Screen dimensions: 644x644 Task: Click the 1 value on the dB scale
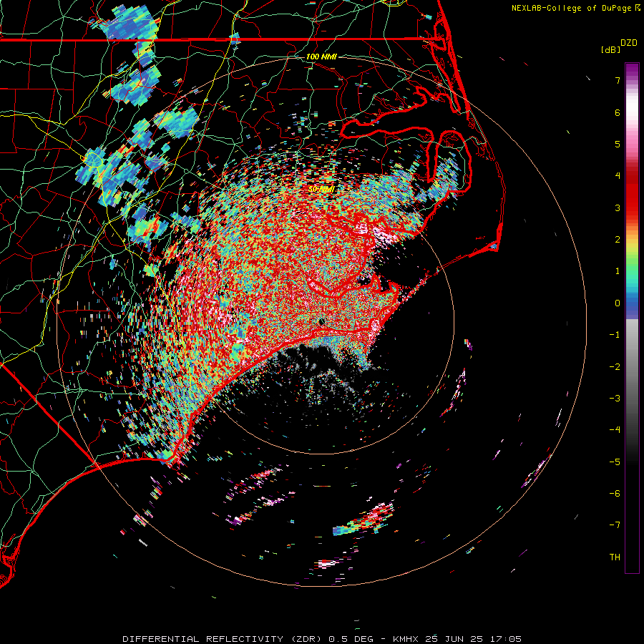618,271
